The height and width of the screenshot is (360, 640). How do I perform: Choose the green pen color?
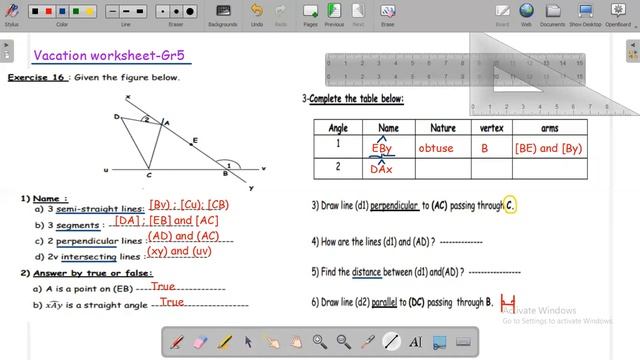[76, 11]
